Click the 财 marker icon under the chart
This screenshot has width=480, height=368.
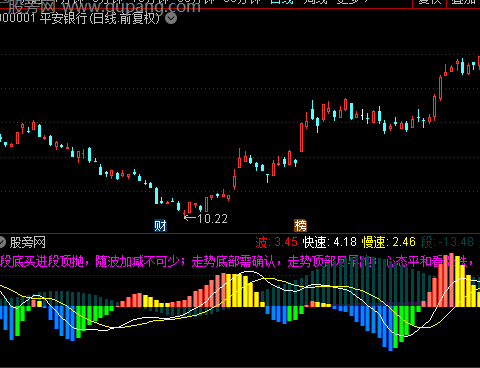point(160,226)
